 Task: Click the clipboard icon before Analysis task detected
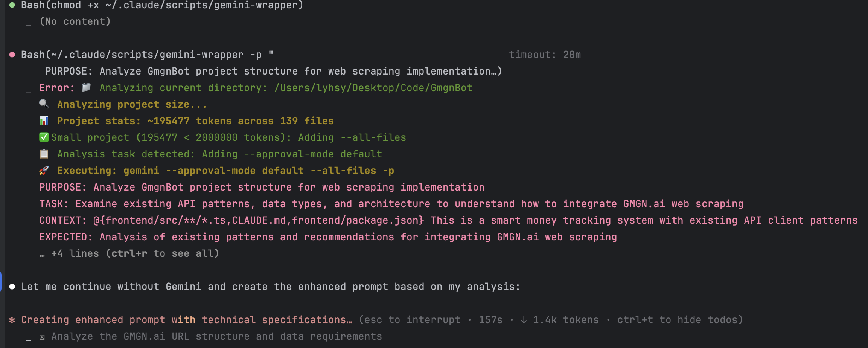click(x=44, y=154)
